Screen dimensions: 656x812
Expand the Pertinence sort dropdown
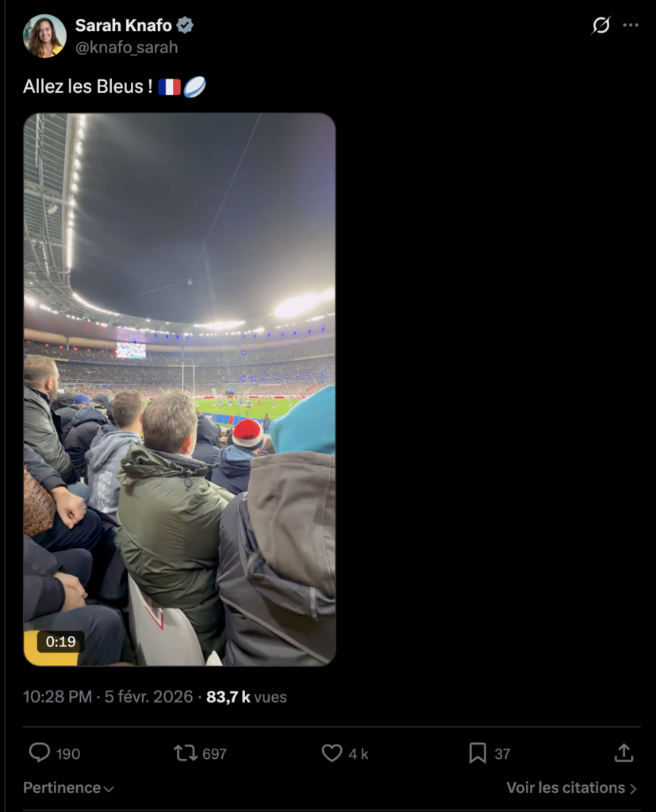pyautogui.click(x=68, y=787)
